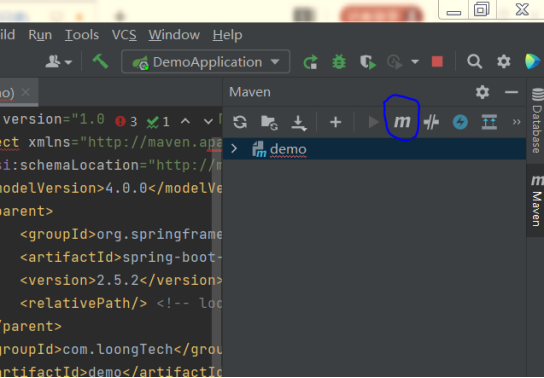Show Maven dependencies diagram icon
The image size is (544, 378).
pyautogui.click(x=489, y=122)
